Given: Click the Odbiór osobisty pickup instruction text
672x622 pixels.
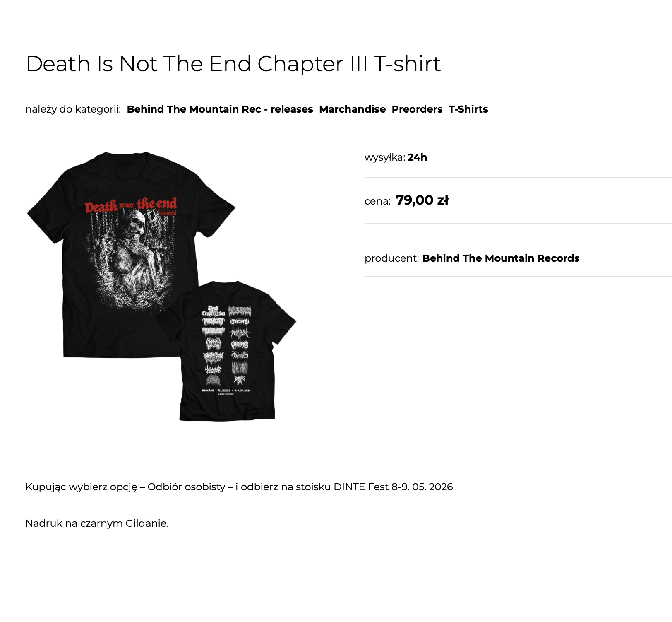Looking at the screenshot, I should click(239, 487).
